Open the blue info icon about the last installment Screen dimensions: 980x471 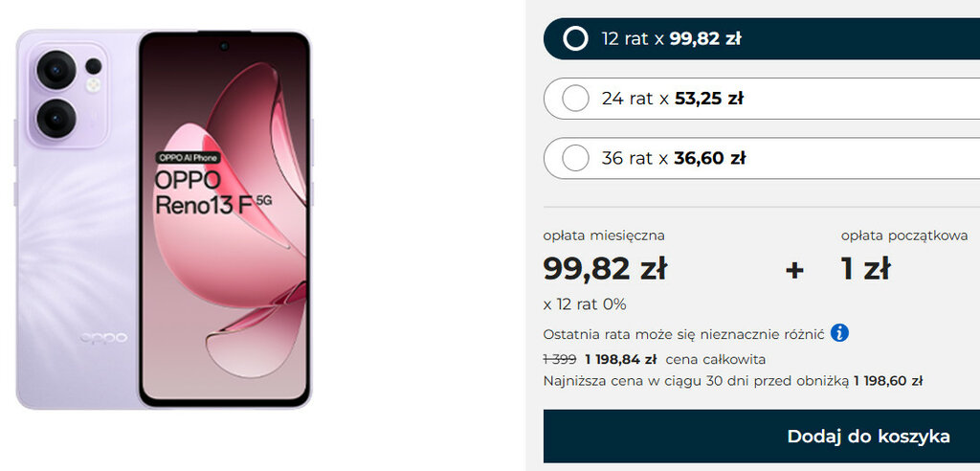839,333
